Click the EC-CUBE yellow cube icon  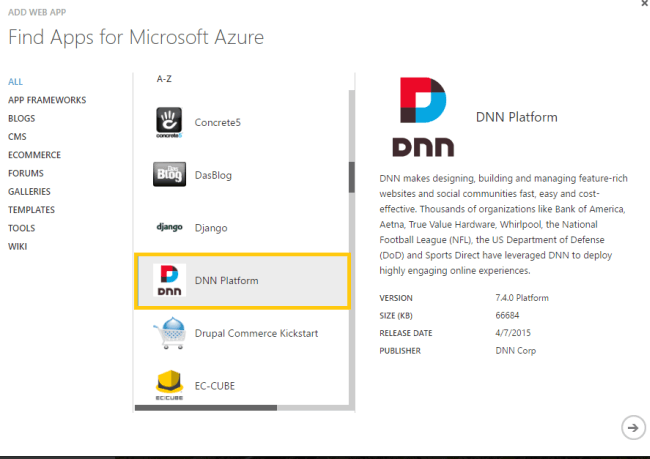pos(169,385)
